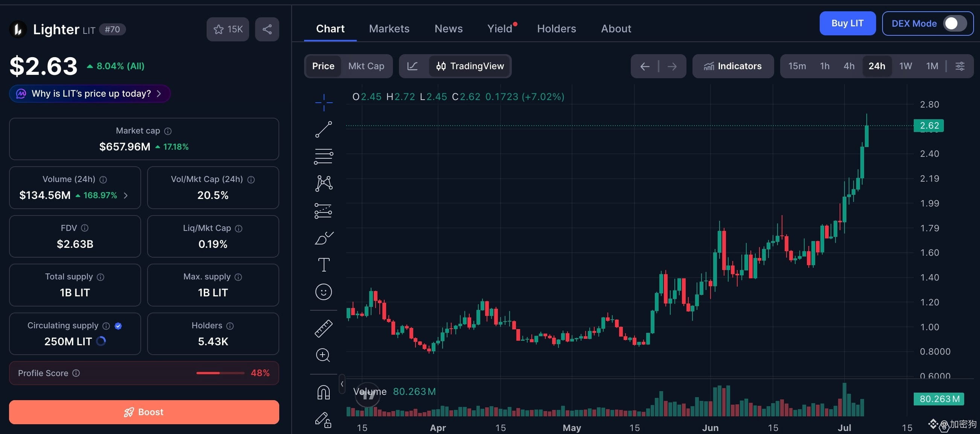Open the News tab
The image size is (980, 434).
pyautogui.click(x=449, y=29)
